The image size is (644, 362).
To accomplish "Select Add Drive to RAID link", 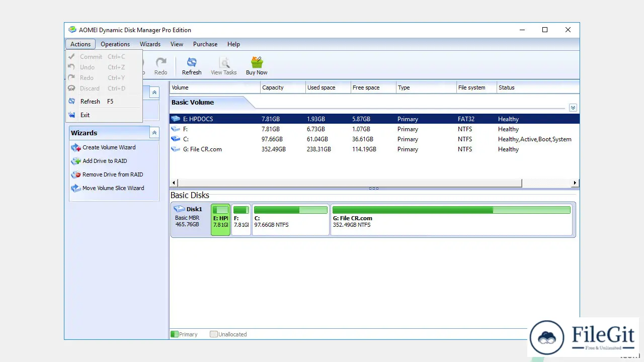I will pyautogui.click(x=105, y=161).
